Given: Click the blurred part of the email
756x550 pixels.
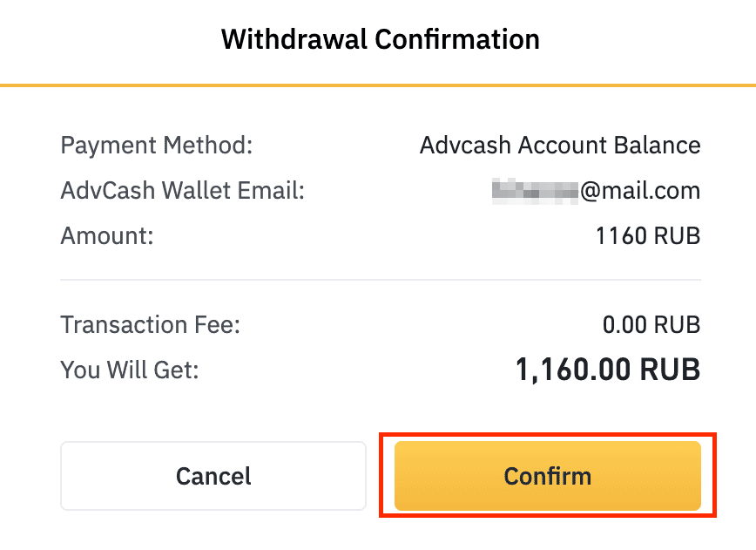Looking at the screenshot, I should (535, 190).
